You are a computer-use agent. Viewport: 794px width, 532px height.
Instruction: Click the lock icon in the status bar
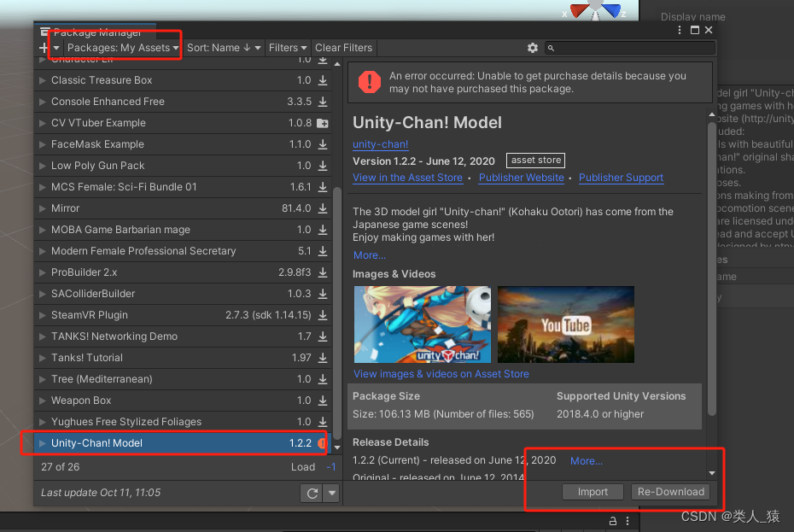(x=612, y=520)
